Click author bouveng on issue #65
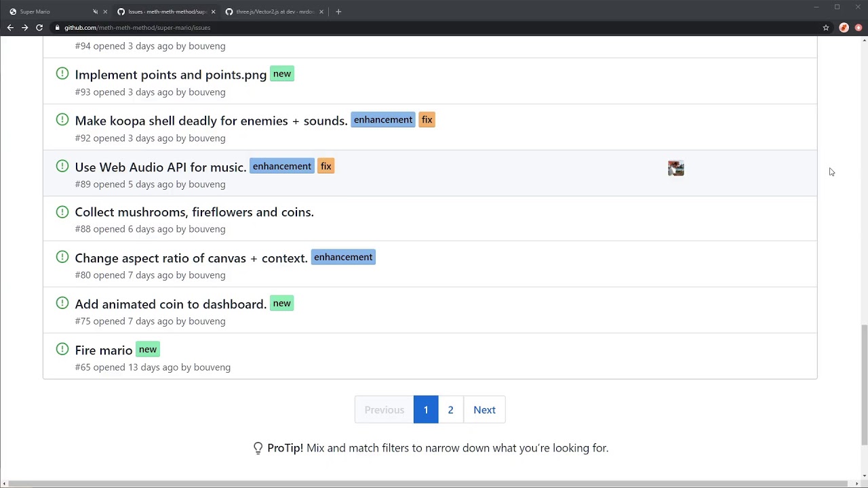868x488 pixels. 212,367
